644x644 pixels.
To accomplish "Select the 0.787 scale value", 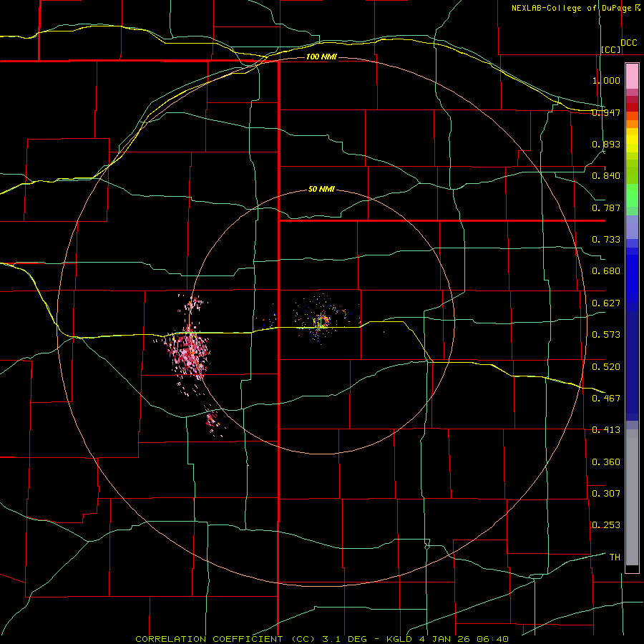I will [606, 208].
